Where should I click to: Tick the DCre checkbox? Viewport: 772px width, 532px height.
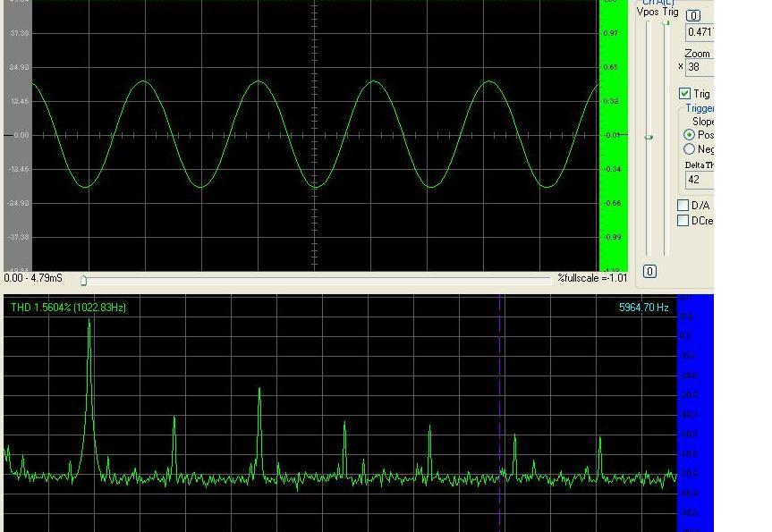click(x=683, y=221)
